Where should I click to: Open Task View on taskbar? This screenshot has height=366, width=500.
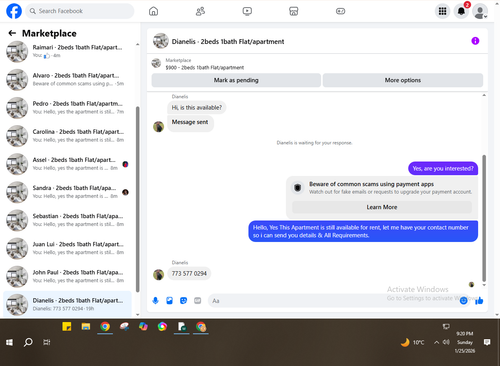coord(47,342)
